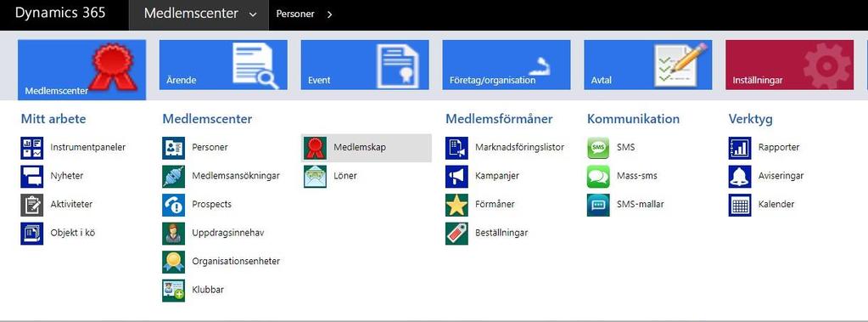The height and width of the screenshot is (322, 868).
Task: Open the Beställningar label
Action: point(501,233)
